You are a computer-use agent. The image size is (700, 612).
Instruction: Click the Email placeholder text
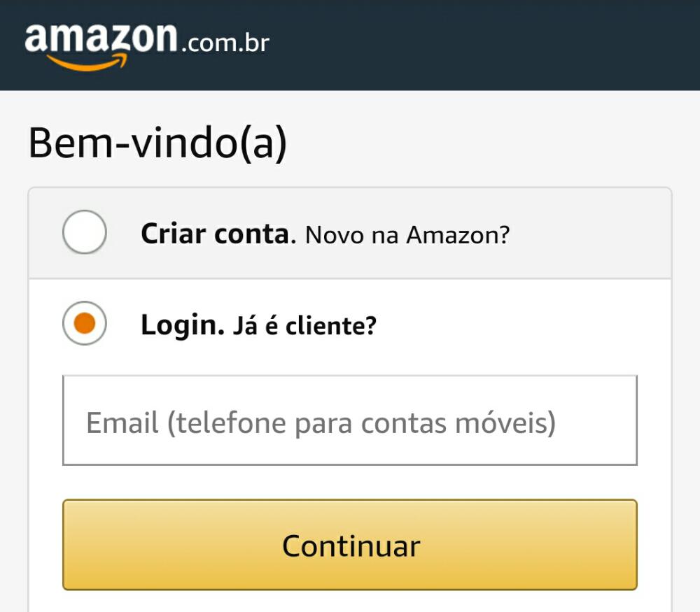click(321, 422)
